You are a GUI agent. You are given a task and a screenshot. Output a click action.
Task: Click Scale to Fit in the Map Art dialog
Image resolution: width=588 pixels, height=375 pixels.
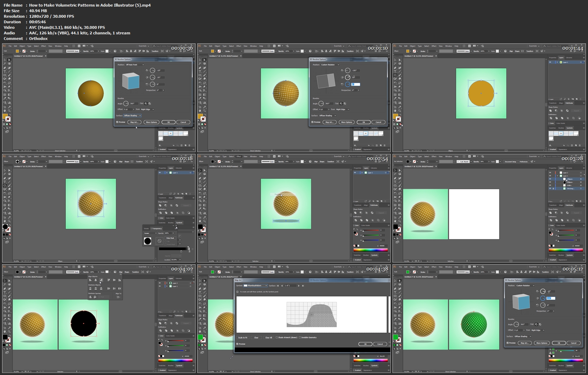click(x=243, y=337)
